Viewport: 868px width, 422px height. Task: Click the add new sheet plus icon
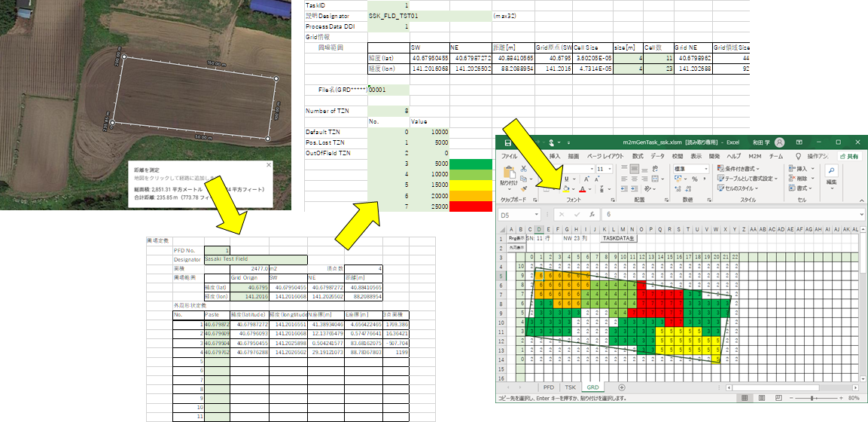[x=621, y=387]
